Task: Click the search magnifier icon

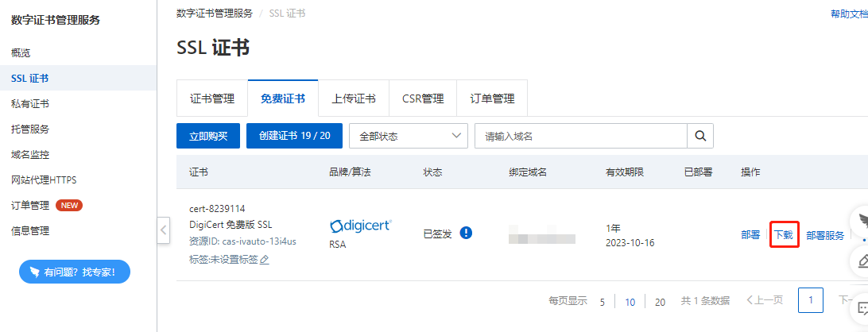Action: (700, 136)
